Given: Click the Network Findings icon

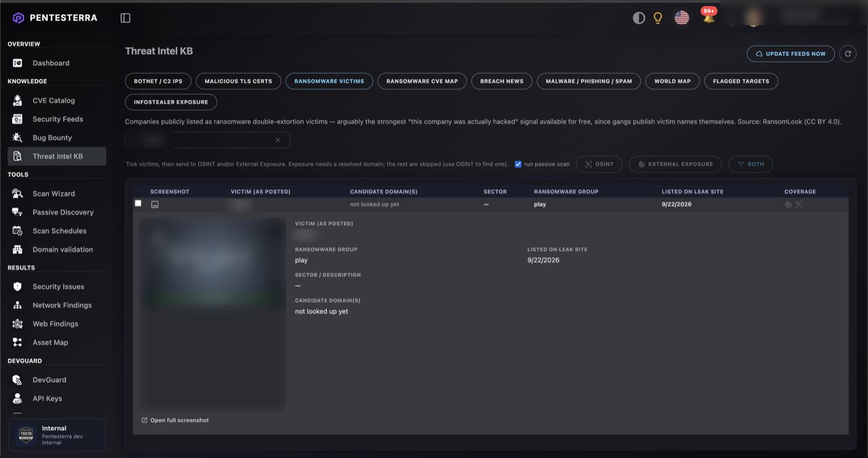Looking at the screenshot, I should 17,305.
